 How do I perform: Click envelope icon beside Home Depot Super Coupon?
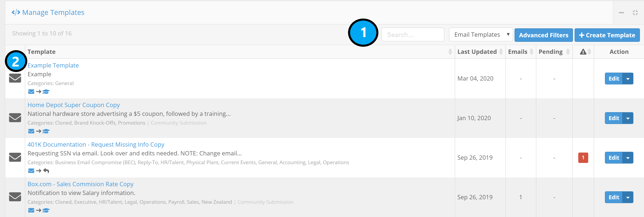click(15, 117)
